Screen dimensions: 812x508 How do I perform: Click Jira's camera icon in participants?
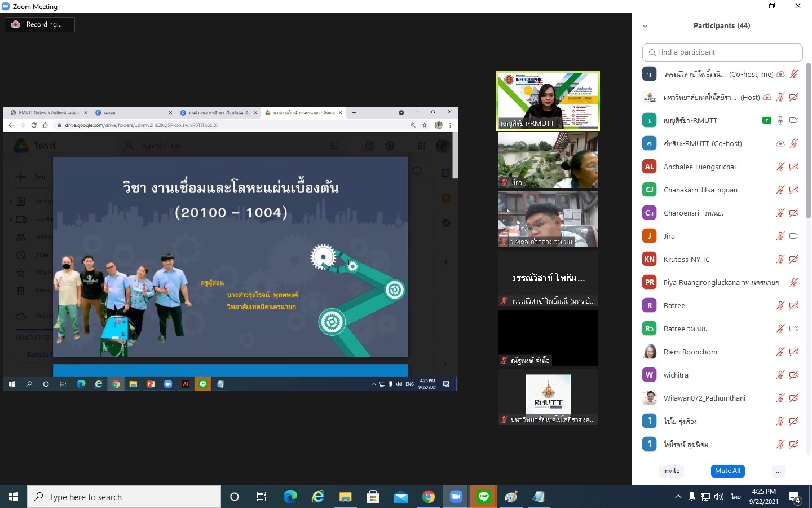click(x=794, y=236)
